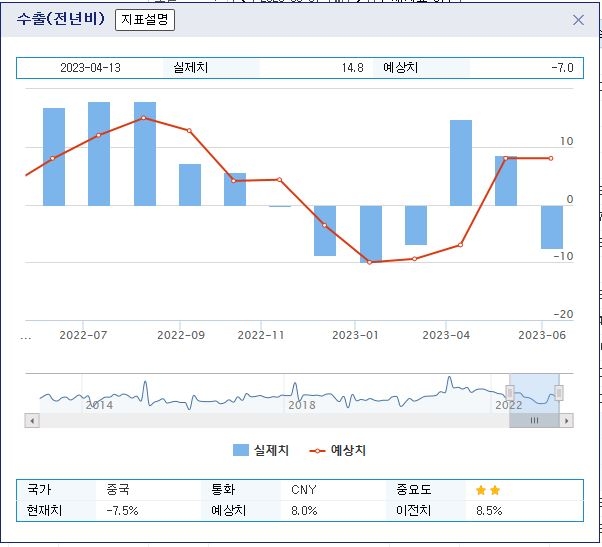Click the 수출(전년비) title

click(x=61, y=19)
